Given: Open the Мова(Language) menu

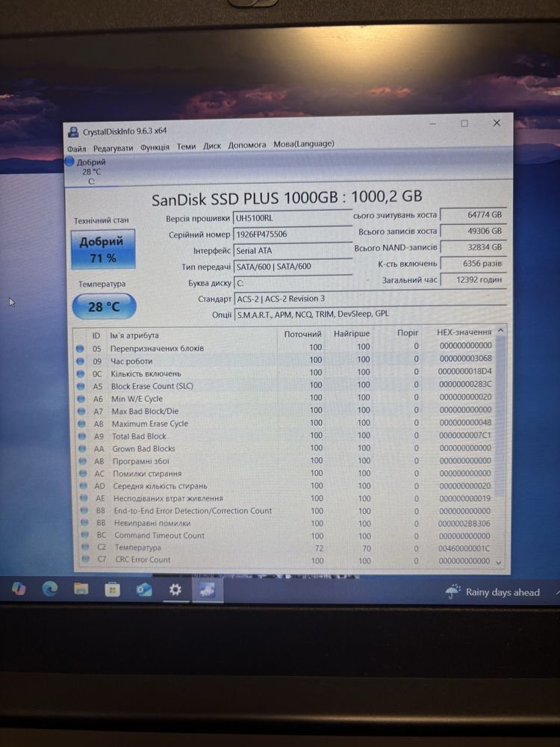Looking at the screenshot, I should click(304, 144).
